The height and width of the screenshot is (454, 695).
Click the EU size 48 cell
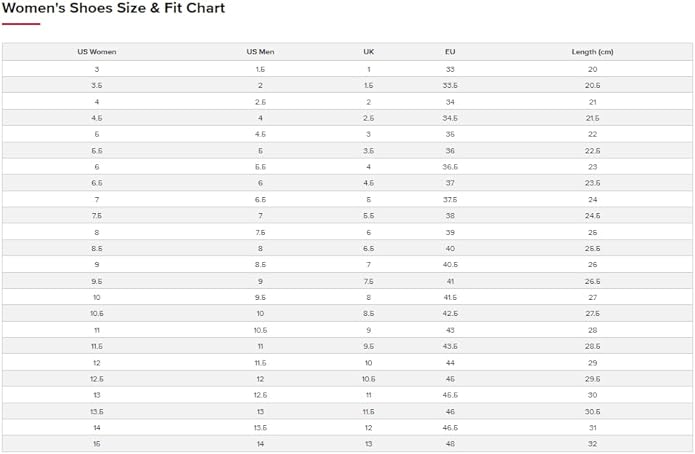(450, 444)
